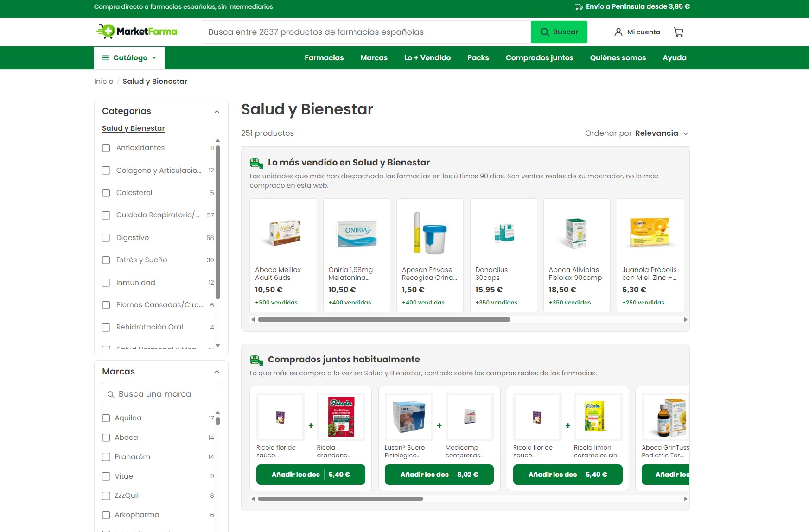Image resolution: width=809 pixels, height=532 pixels.
Task: Click left arrow of Lo más vendido carousel
Action: click(x=253, y=319)
